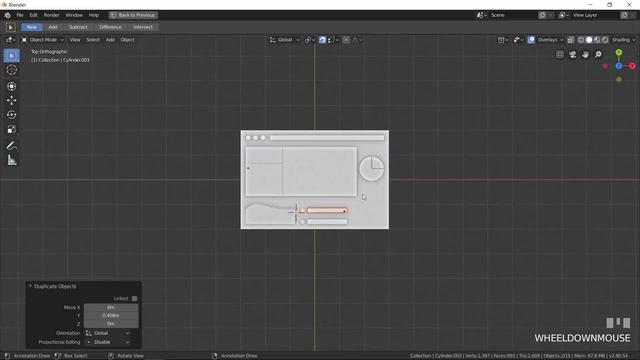Select the Difference selection mode button
Viewport: 640px width, 360px height.
(x=110, y=27)
